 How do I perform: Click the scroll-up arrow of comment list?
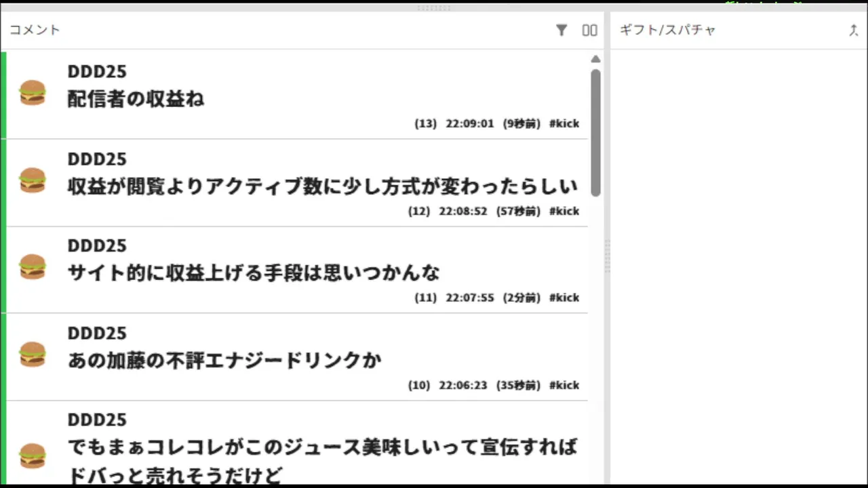point(595,59)
